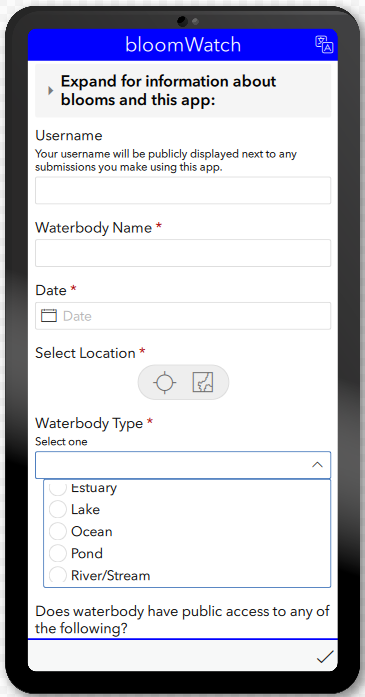
Task: Expand the blooms information triangle
Action: point(50,91)
